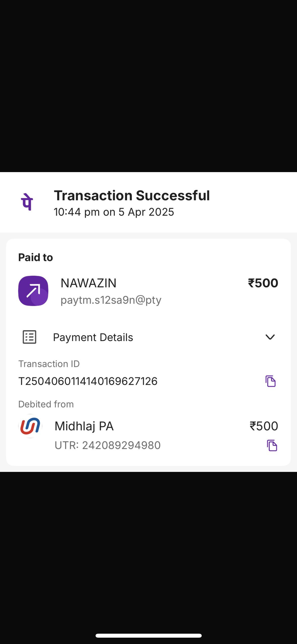Tap the timestamp 10:44 pm on 5 Apr 2025

tap(114, 212)
